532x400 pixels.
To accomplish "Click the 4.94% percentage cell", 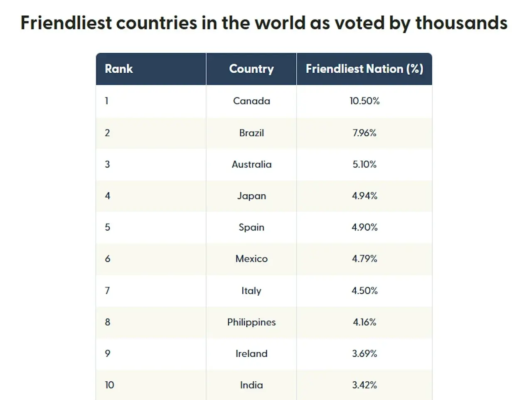I will (365, 196).
